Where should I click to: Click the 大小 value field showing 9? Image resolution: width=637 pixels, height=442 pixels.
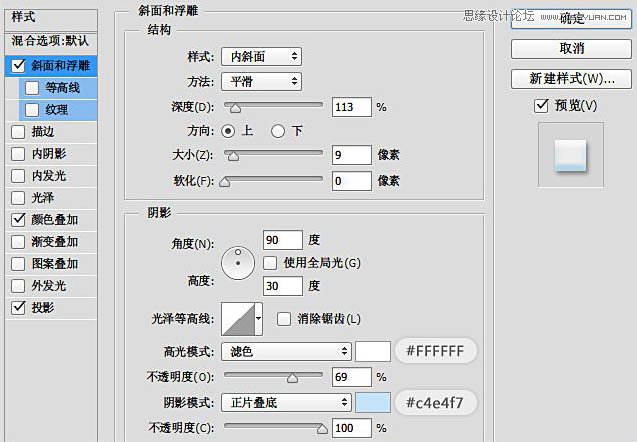[351, 155]
